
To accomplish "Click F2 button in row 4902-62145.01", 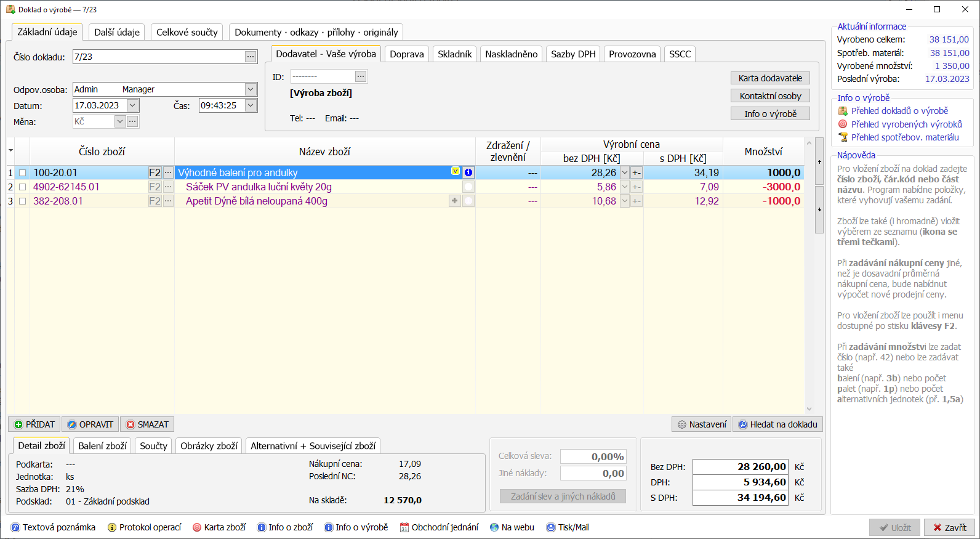I will click(x=155, y=187).
